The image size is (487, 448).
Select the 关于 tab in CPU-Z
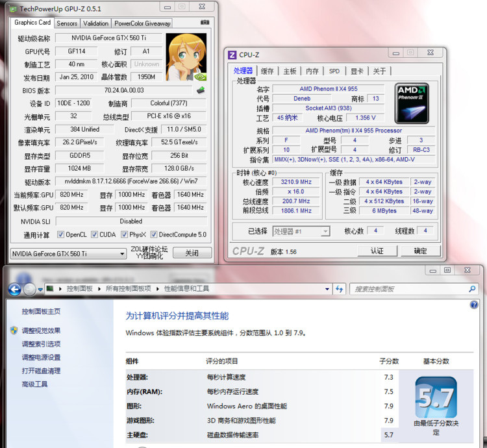[379, 71]
